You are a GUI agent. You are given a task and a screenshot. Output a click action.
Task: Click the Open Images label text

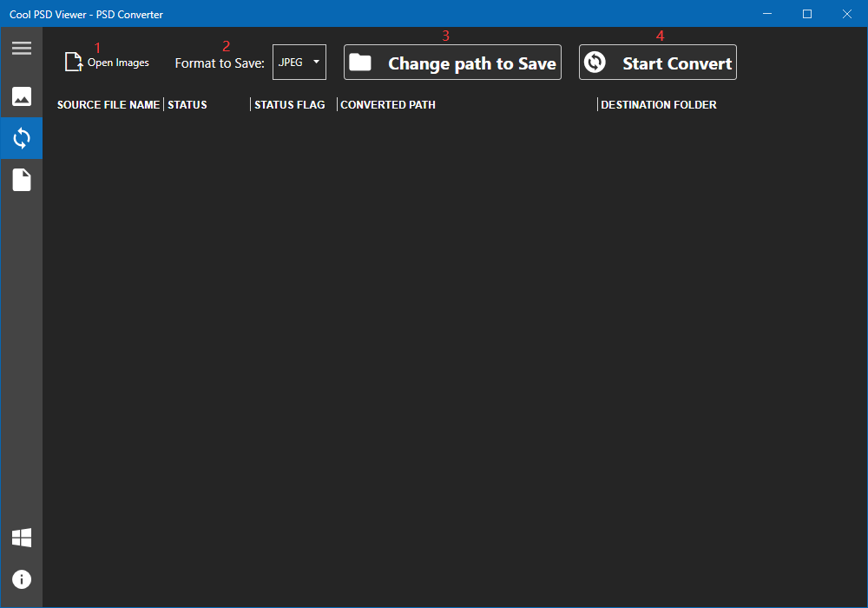[x=117, y=63]
